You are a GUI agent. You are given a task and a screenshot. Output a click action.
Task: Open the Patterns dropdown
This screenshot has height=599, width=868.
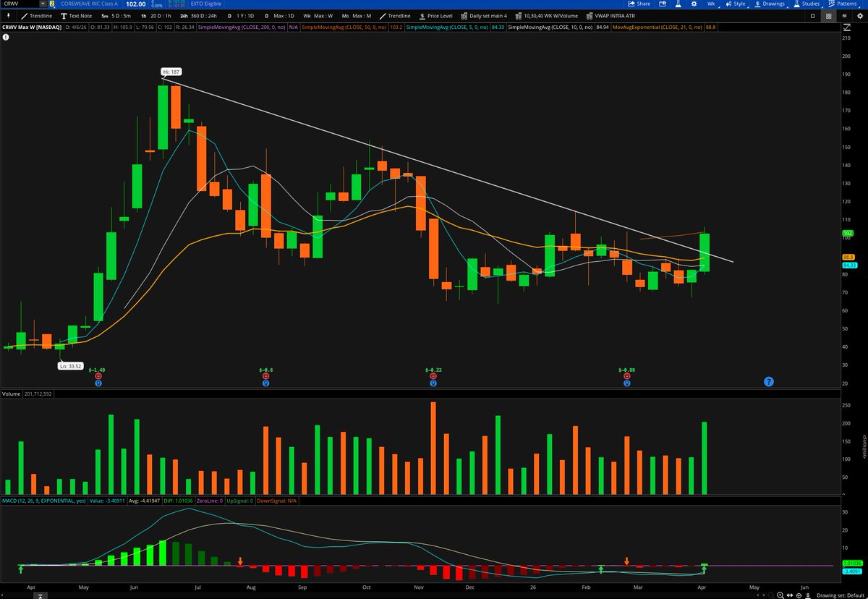point(843,4)
